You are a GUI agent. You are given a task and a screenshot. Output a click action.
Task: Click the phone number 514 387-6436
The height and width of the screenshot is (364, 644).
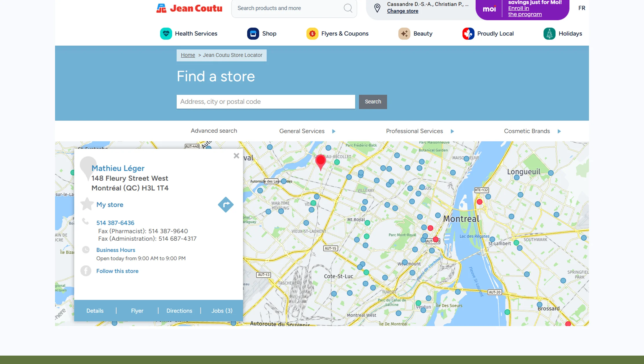pos(115,223)
